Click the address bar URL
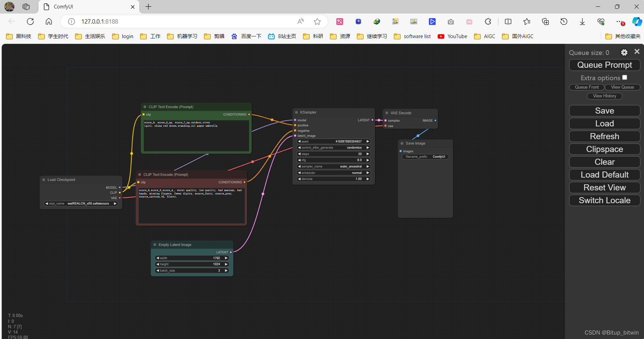The image size is (644, 339). tap(100, 22)
